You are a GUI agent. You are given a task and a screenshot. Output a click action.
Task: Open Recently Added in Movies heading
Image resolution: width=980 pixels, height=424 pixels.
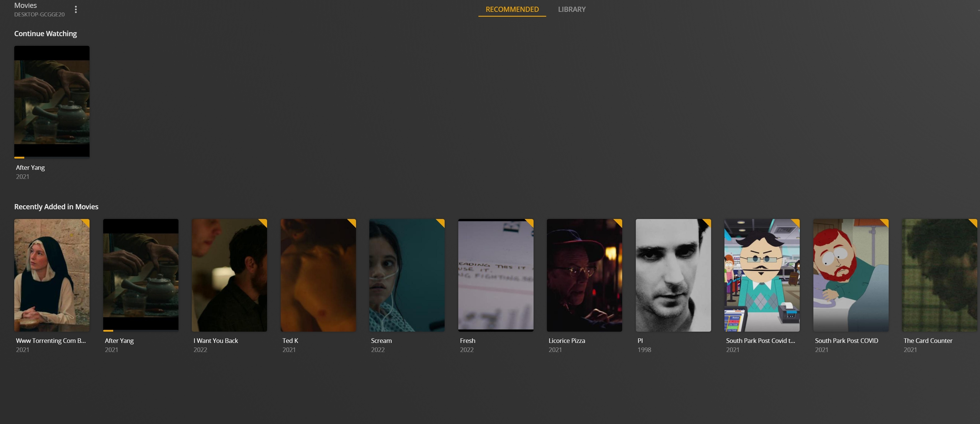pos(56,207)
